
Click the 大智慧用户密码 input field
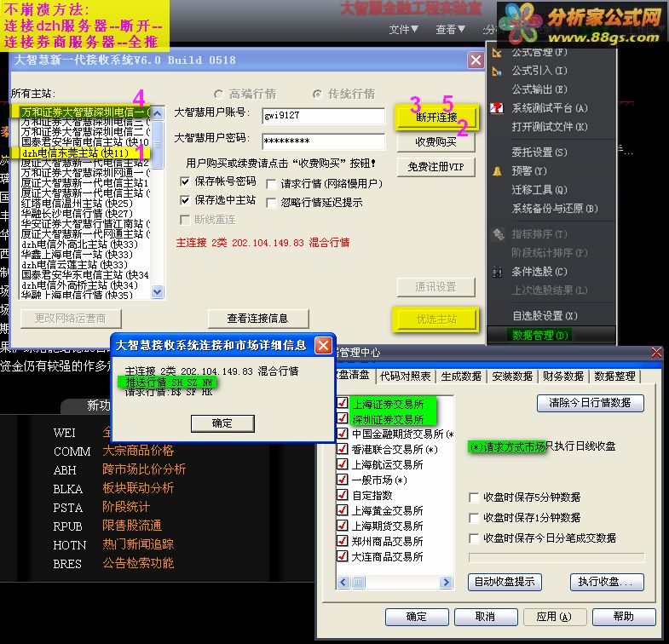324,141
